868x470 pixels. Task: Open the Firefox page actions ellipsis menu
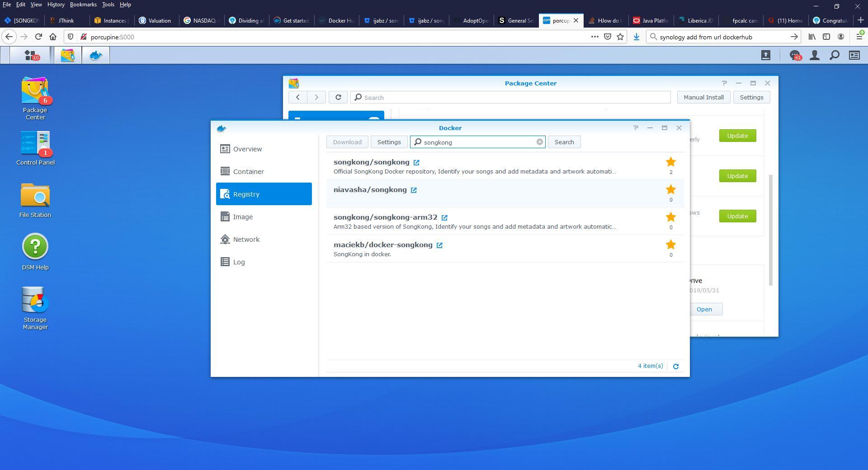point(594,37)
